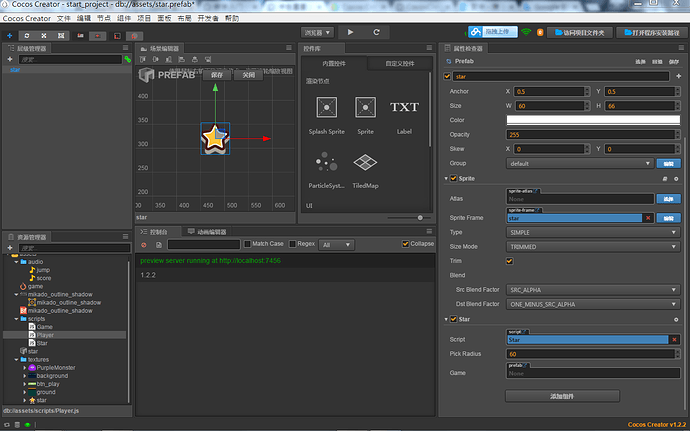Toggle the Star component enabled checkbox
The height and width of the screenshot is (431, 690).
click(454, 319)
